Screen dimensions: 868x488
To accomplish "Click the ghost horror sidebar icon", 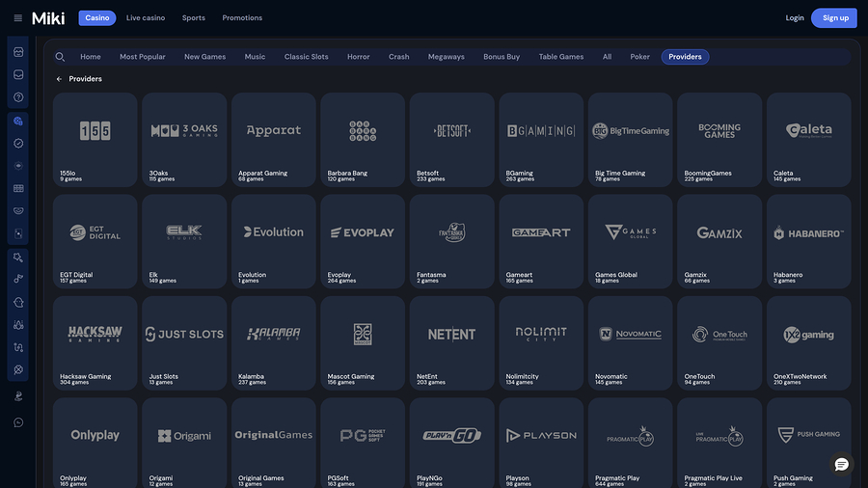I will (x=18, y=303).
